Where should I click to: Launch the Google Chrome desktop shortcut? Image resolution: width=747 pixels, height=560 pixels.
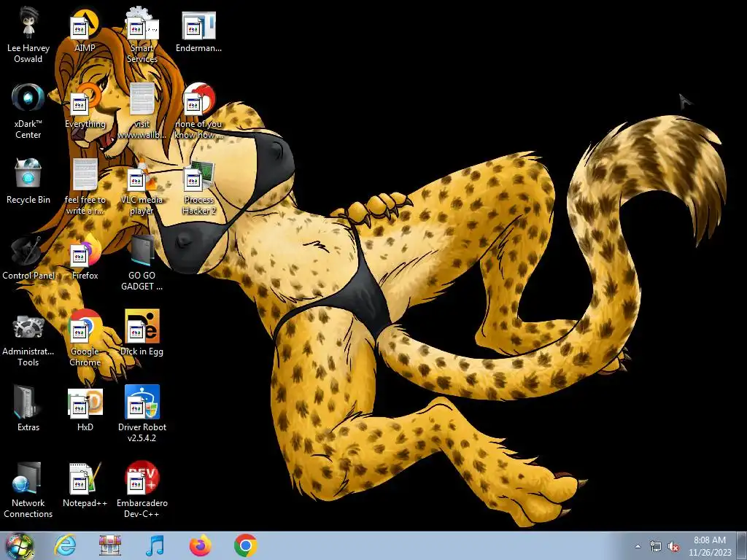coord(85,339)
